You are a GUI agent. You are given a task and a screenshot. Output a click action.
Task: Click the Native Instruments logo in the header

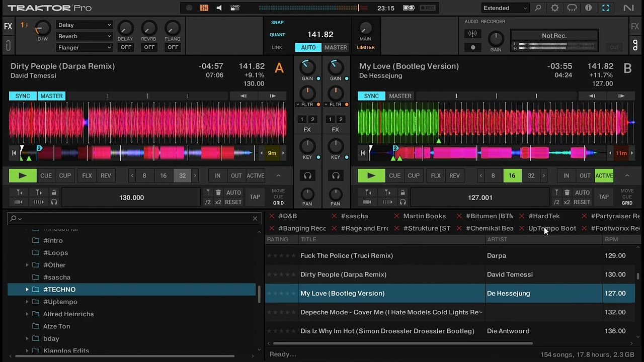coord(628,8)
